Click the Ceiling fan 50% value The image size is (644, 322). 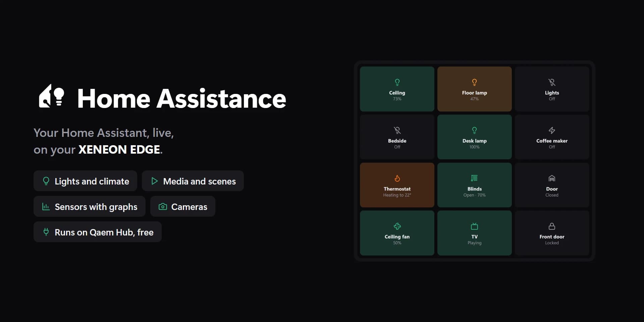pyautogui.click(x=397, y=243)
